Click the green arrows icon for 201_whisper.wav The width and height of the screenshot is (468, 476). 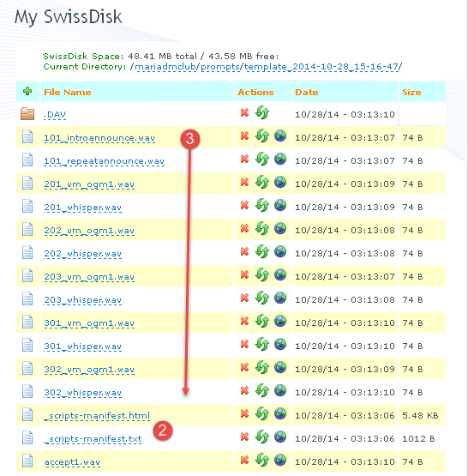pos(262,205)
